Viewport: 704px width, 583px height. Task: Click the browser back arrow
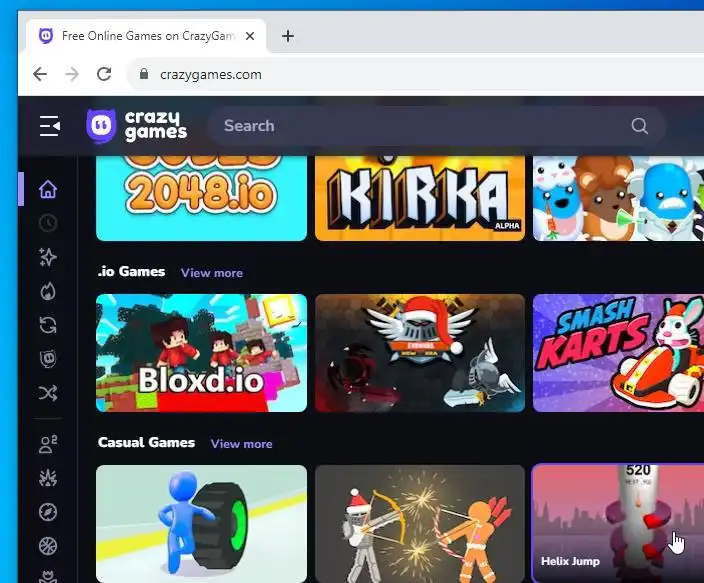click(x=40, y=74)
